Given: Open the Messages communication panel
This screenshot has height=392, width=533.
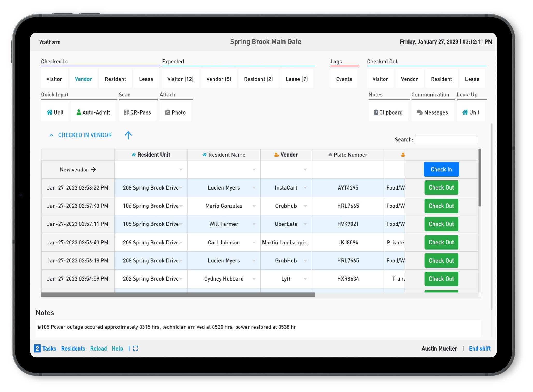Looking at the screenshot, I should pyautogui.click(x=432, y=112).
